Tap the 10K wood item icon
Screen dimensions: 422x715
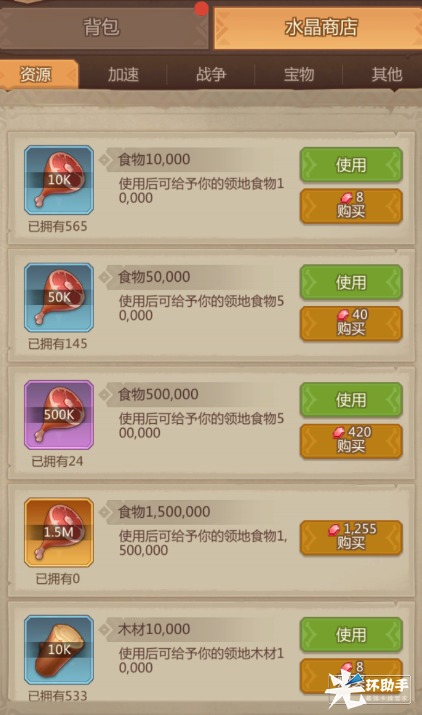tap(59, 650)
